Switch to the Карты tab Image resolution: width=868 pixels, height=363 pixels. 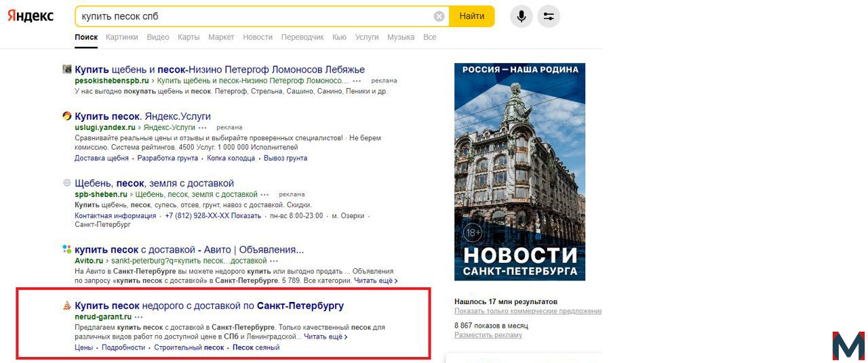(189, 37)
